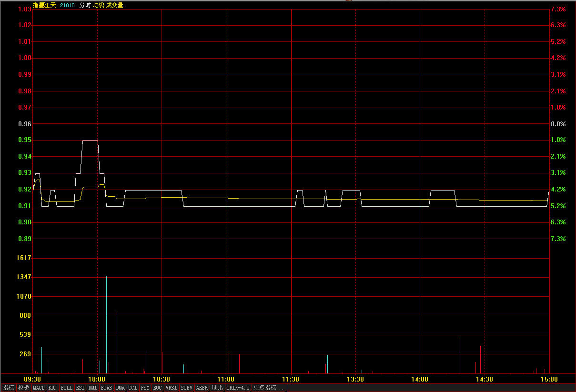Click the 0.97 price axis label
This screenshot has width=576, height=392.
25,107
